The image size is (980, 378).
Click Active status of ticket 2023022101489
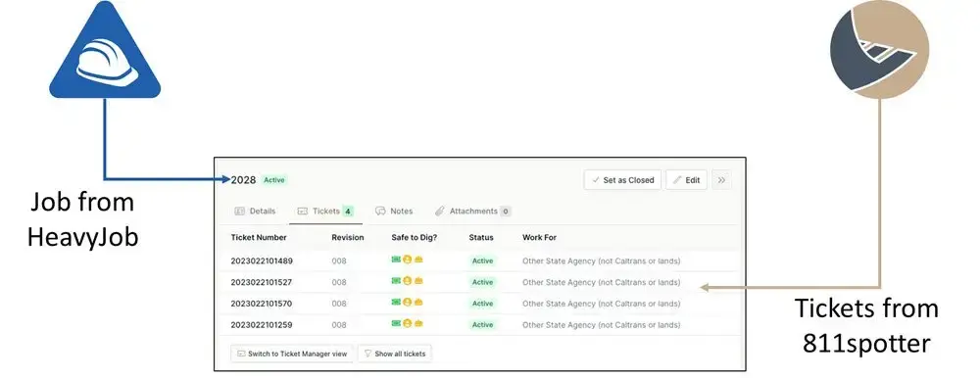(x=482, y=260)
